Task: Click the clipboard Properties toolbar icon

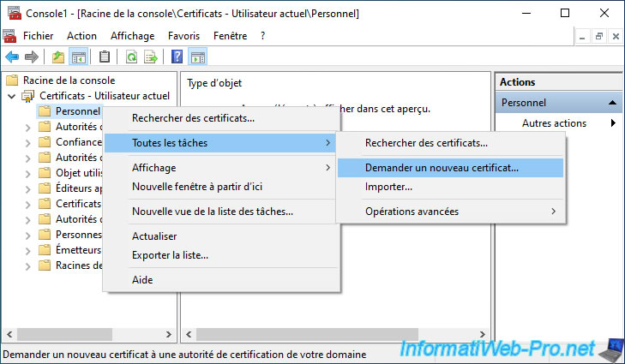Action: point(105,57)
